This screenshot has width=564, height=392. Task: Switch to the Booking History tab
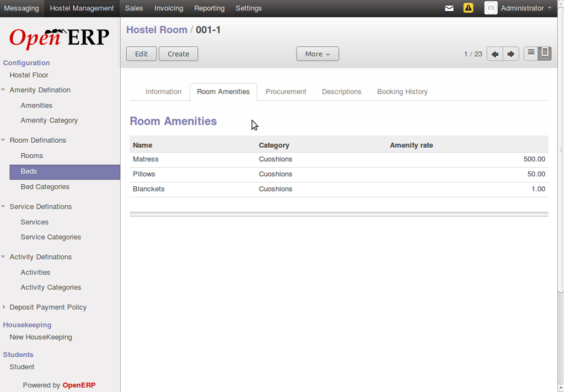coord(402,92)
